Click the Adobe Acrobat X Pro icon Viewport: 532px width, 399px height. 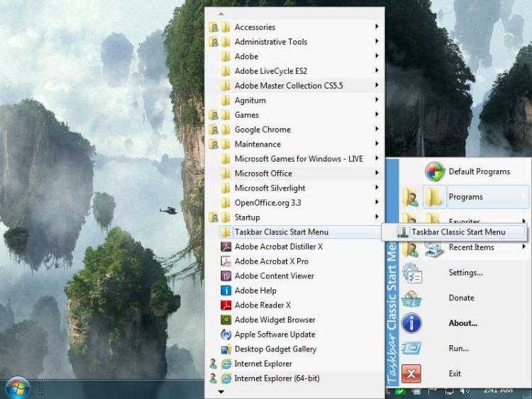pos(226,261)
